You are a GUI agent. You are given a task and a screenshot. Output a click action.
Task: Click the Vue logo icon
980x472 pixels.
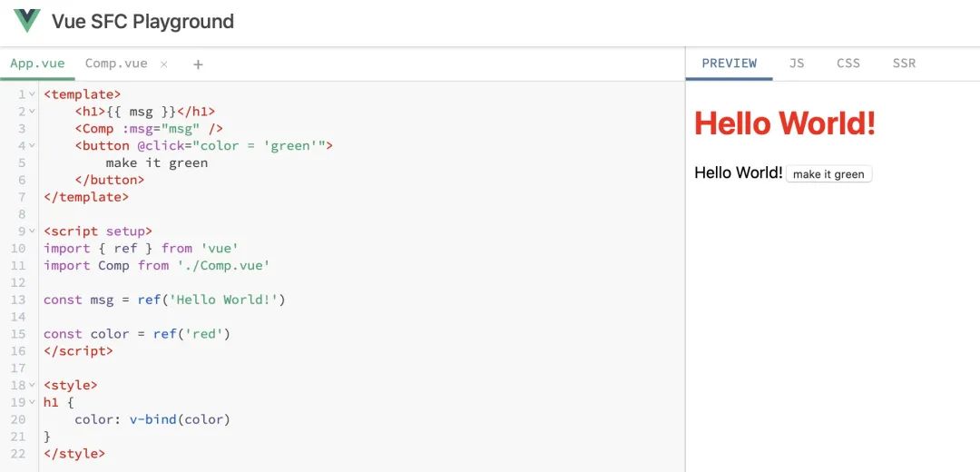27,21
